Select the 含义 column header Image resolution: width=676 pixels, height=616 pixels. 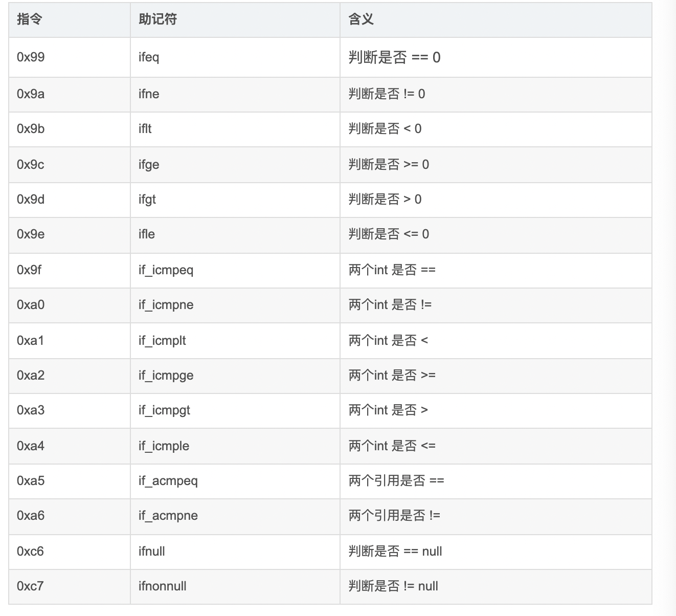pyautogui.click(x=496, y=19)
